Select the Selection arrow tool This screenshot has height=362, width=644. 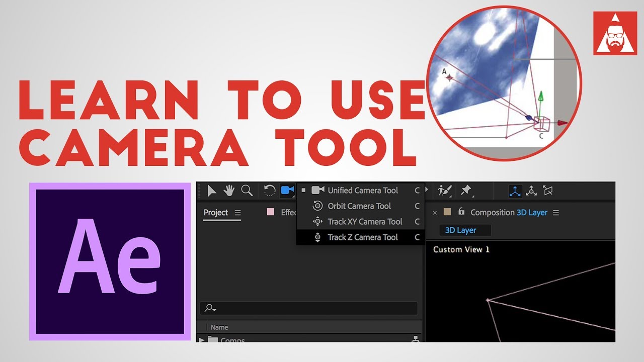212,191
